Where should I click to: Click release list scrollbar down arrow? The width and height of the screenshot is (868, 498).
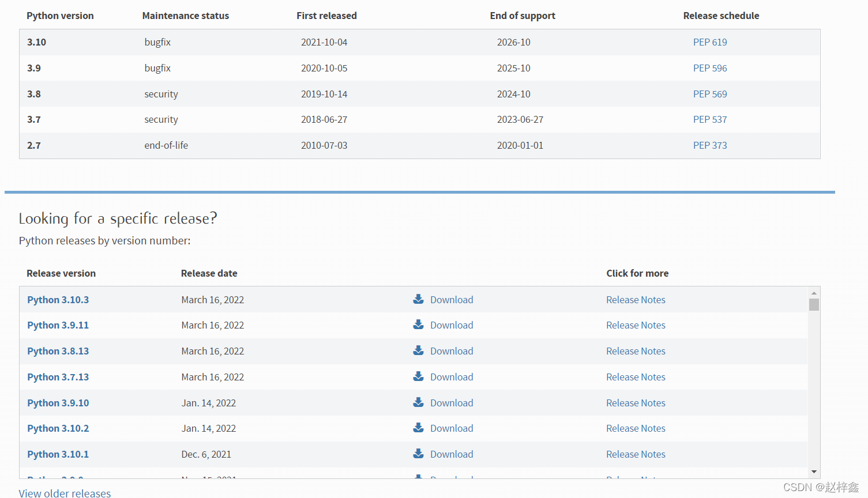[814, 471]
